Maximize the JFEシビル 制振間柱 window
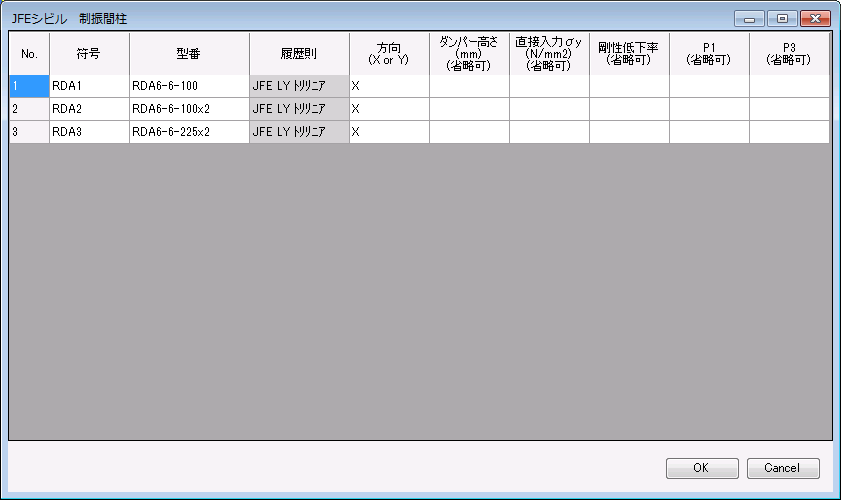841x500 pixels. pyautogui.click(x=782, y=19)
